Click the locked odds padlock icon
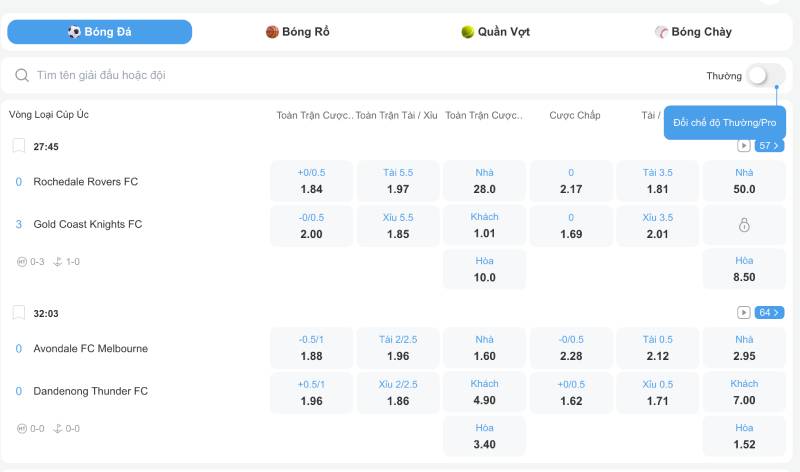Viewport: 800px width, 472px height. [743, 226]
